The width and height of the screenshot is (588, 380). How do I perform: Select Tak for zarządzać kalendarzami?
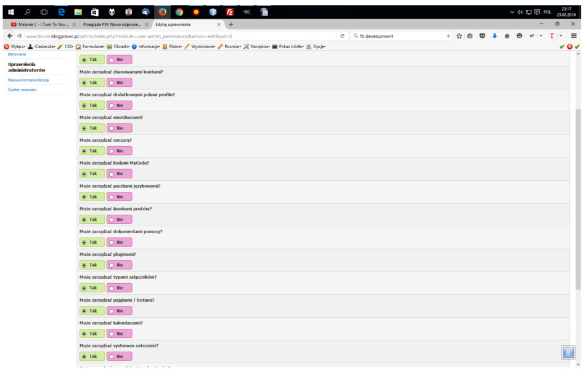(x=92, y=334)
